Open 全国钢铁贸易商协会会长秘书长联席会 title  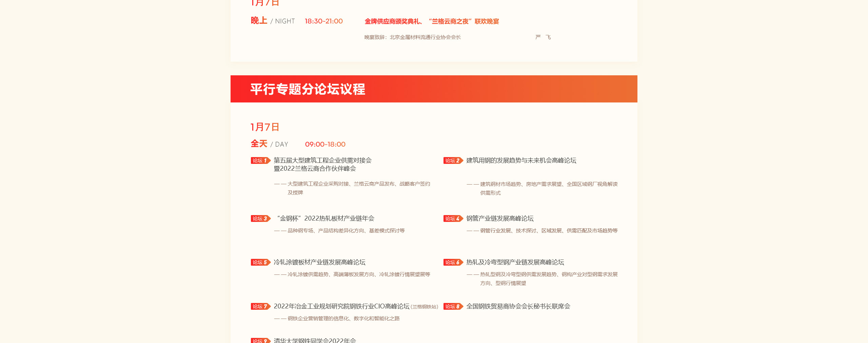518,306
